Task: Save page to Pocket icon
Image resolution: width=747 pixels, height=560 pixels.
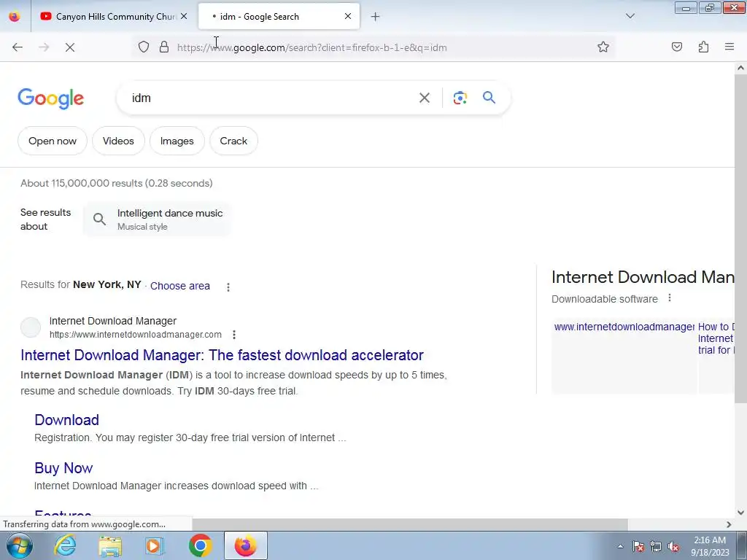Action: pyautogui.click(x=677, y=47)
